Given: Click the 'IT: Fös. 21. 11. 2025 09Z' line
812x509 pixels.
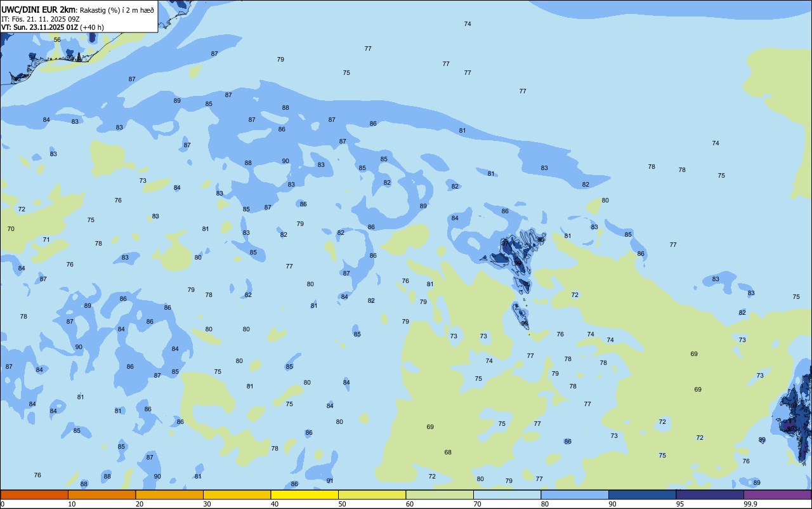Looking at the screenshot, I should 41,19.
